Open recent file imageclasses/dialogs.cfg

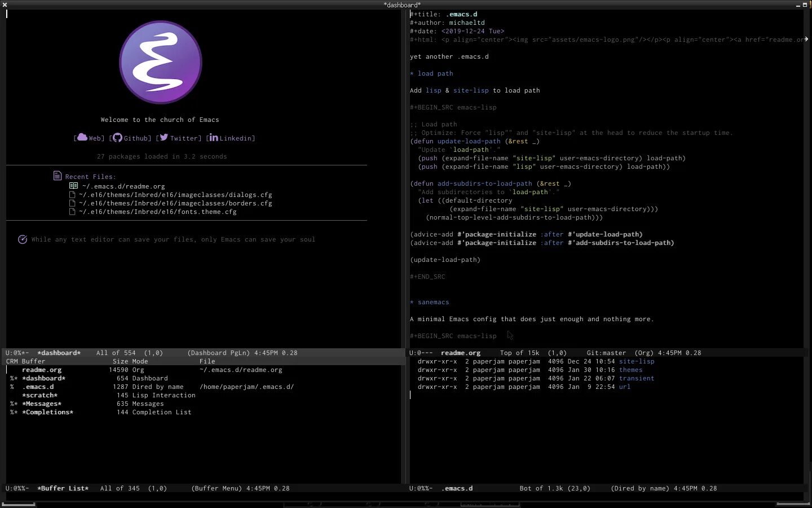(x=175, y=195)
